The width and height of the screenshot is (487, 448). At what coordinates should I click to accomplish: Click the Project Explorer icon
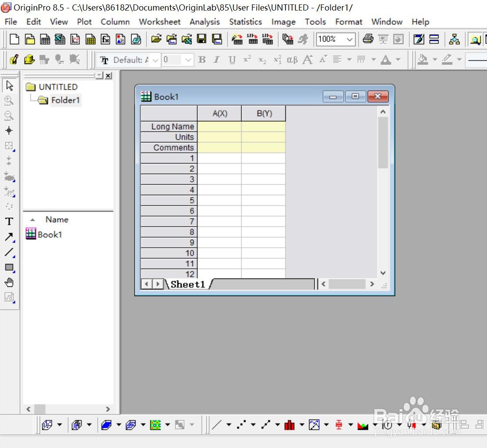pos(475,40)
